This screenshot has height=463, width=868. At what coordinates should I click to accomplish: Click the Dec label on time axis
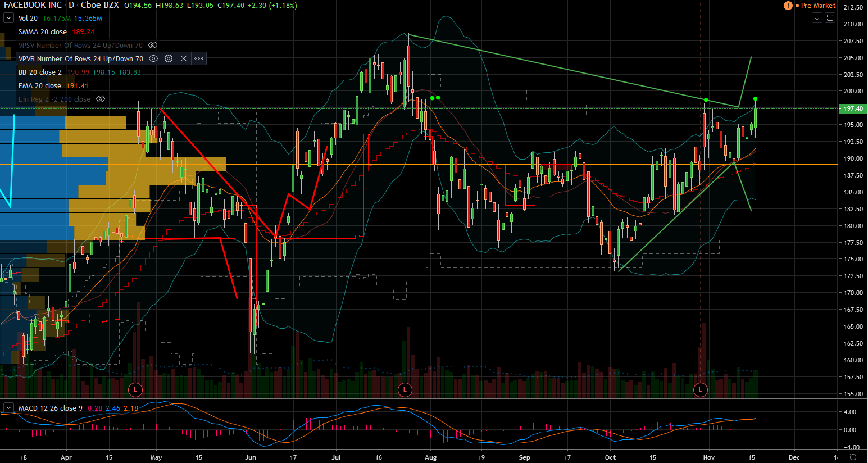point(794,457)
